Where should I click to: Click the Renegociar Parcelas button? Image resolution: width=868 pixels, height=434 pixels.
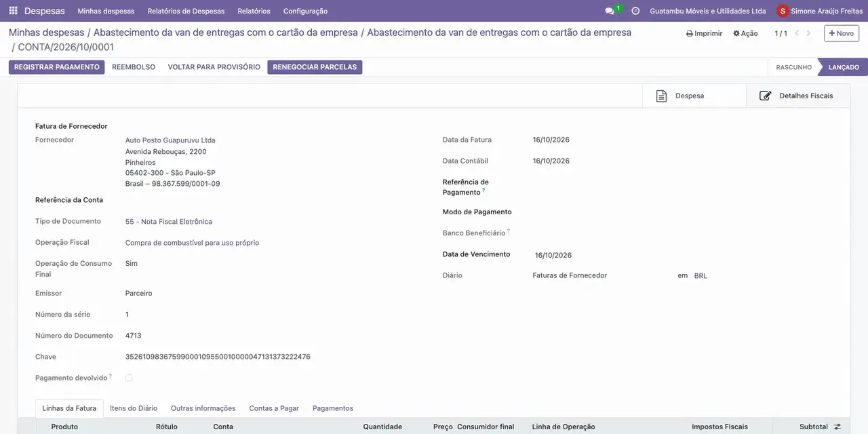315,67
